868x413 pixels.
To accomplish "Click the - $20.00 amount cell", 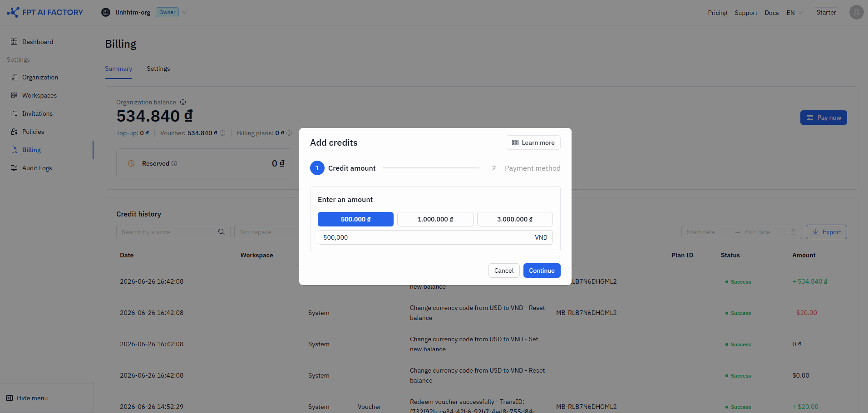I will click(x=804, y=313).
